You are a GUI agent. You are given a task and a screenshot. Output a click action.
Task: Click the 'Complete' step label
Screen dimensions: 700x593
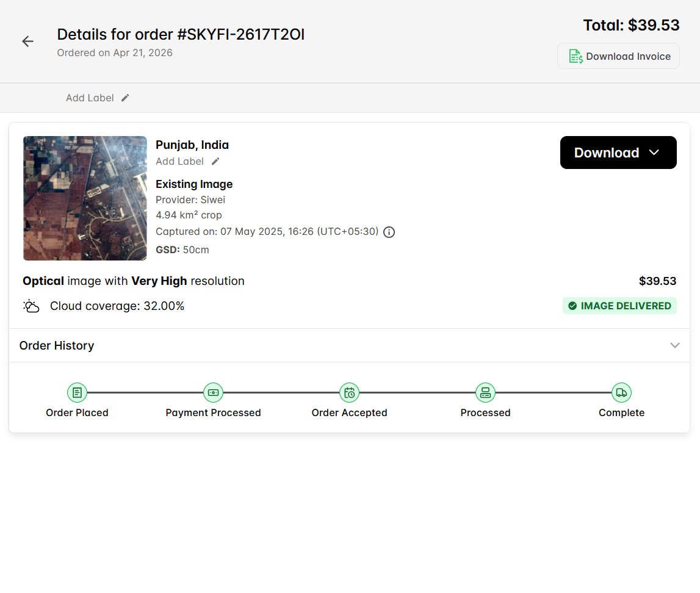(622, 413)
